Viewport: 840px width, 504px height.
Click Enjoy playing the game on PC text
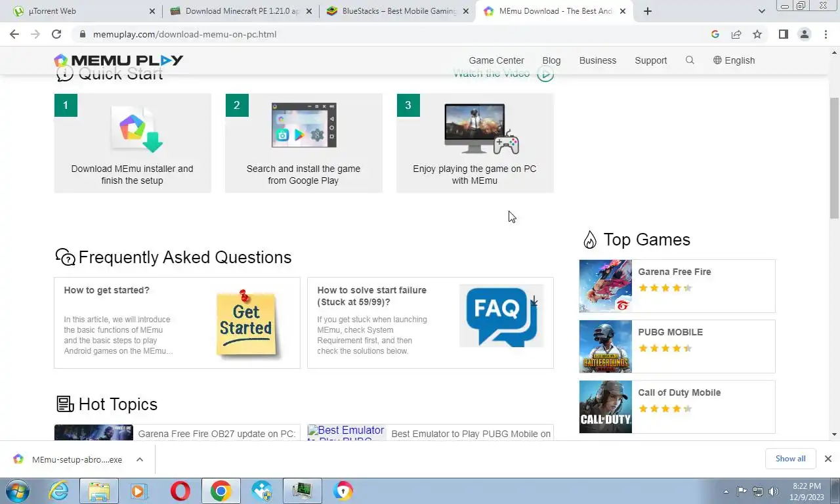(474, 175)
